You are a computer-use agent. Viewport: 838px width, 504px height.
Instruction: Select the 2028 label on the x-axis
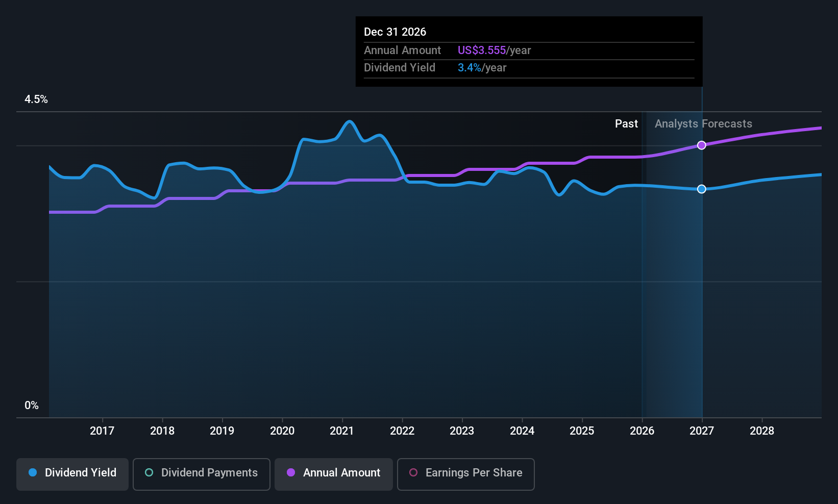click(762, 431)
